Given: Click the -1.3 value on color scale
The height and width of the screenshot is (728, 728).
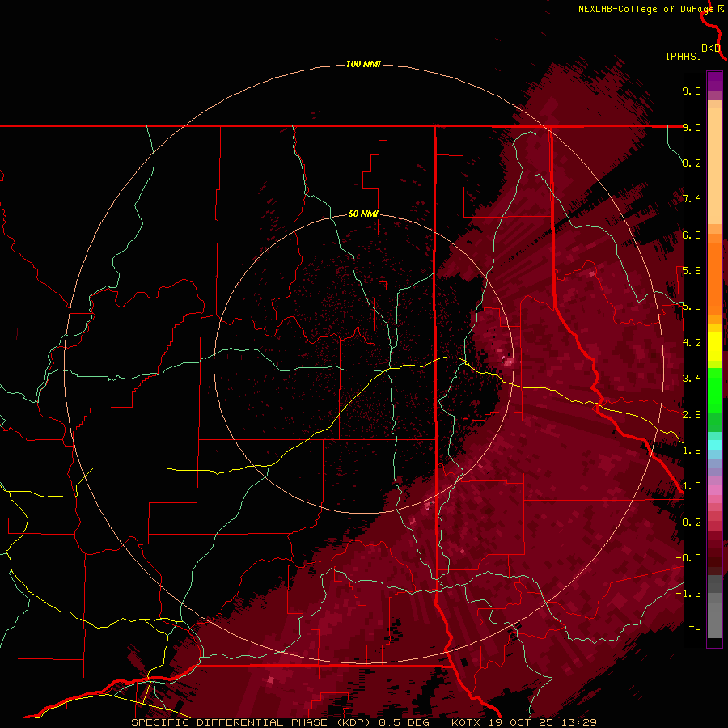Looking at the screenshot, I should point(688,594).
